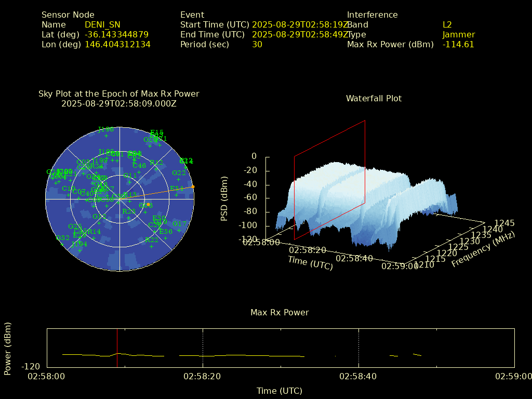The width and height of the screenshot is (532, 399).
Task: Click the Jammer interference type value
Action: (458, 34)
